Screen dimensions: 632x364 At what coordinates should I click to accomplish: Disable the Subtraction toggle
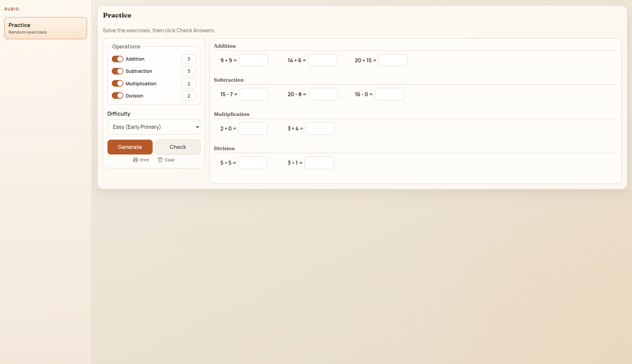click(x=117, y=71)
